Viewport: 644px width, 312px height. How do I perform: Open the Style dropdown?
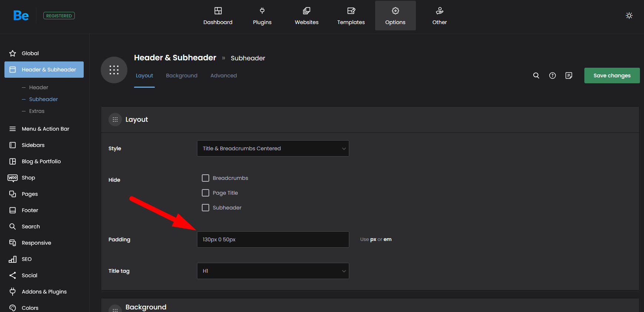(273, 148)
